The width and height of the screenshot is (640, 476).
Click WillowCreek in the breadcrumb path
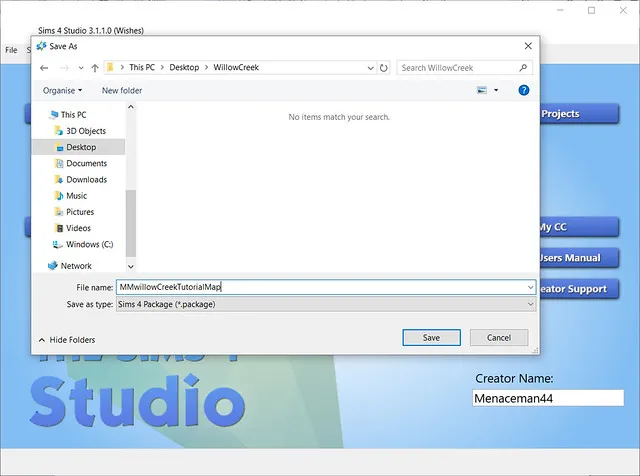pos(236,67)
